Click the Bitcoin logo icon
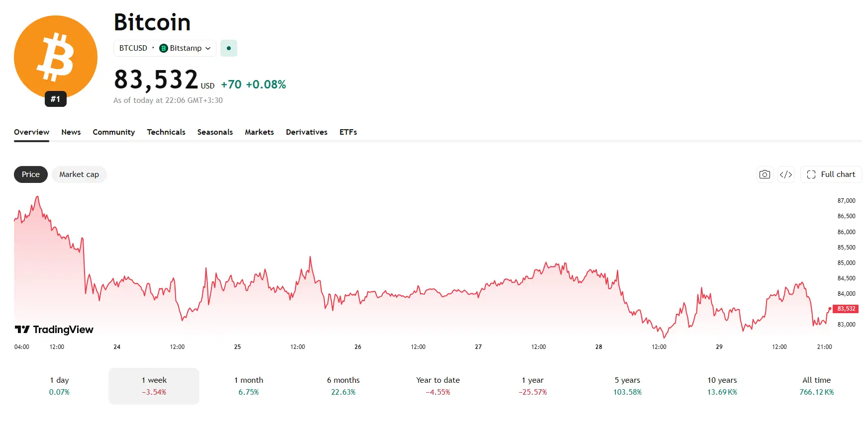This screenshot has width=868, height=426. (56, 57)
